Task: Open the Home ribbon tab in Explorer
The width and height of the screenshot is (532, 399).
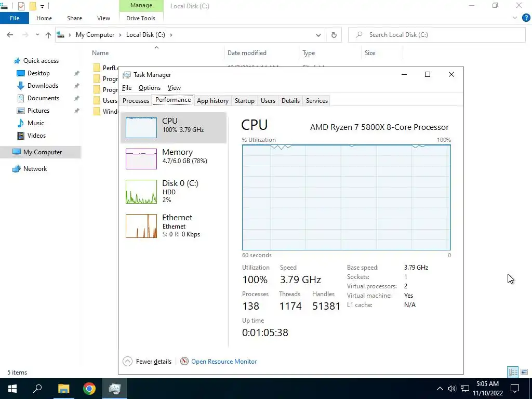Action: click(44, 18)
